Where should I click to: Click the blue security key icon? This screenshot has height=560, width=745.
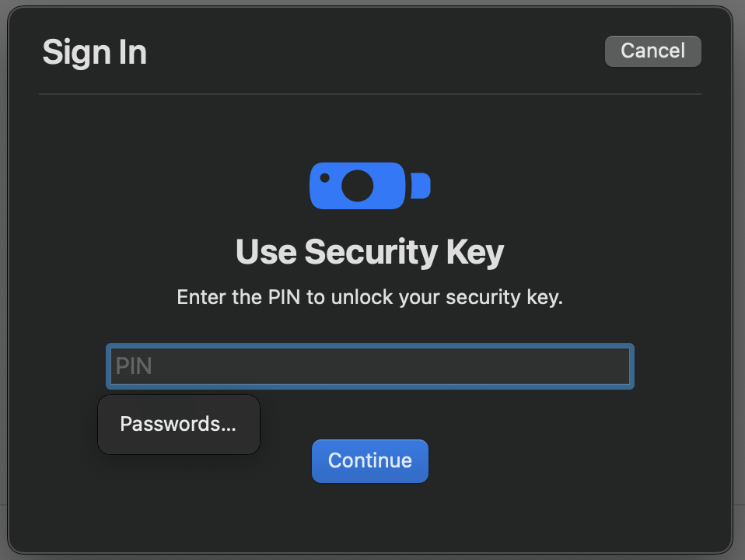[369, 185]
